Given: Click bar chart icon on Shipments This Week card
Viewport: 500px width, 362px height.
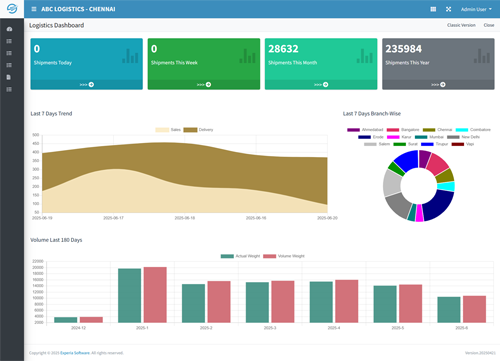Looking at the screenshot, I should click(247, 56).
